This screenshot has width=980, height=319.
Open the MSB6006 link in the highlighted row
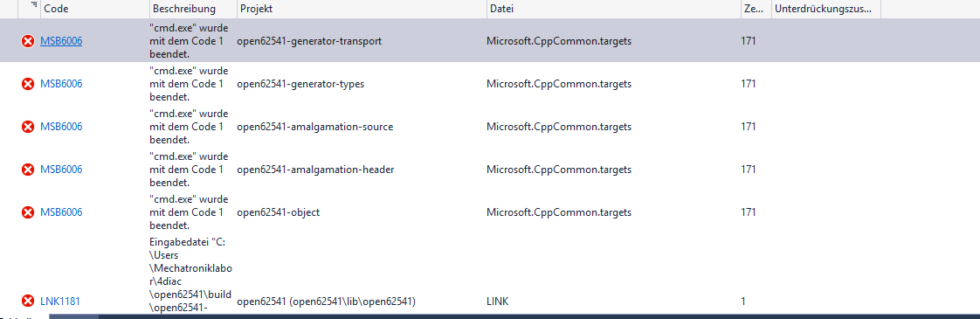tap(61, 41)
